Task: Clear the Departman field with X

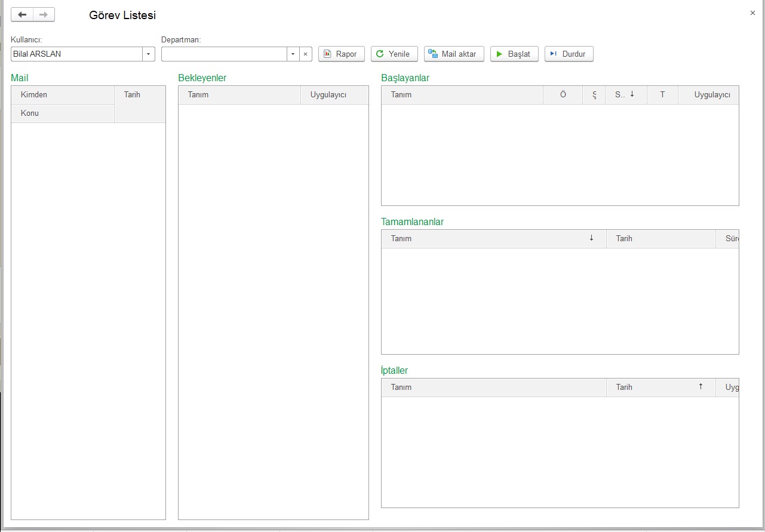Action: tap(305, 54)
